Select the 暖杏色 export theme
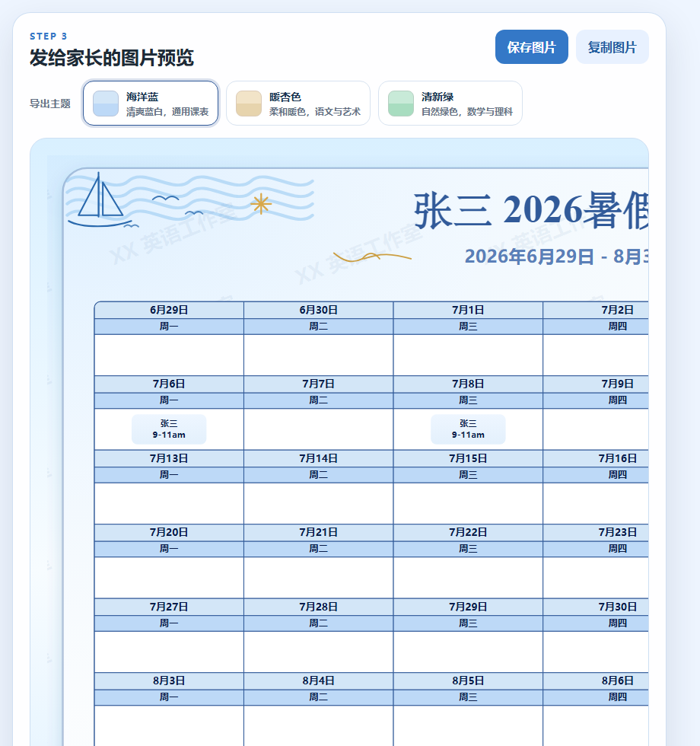 (x=298, y=104)
